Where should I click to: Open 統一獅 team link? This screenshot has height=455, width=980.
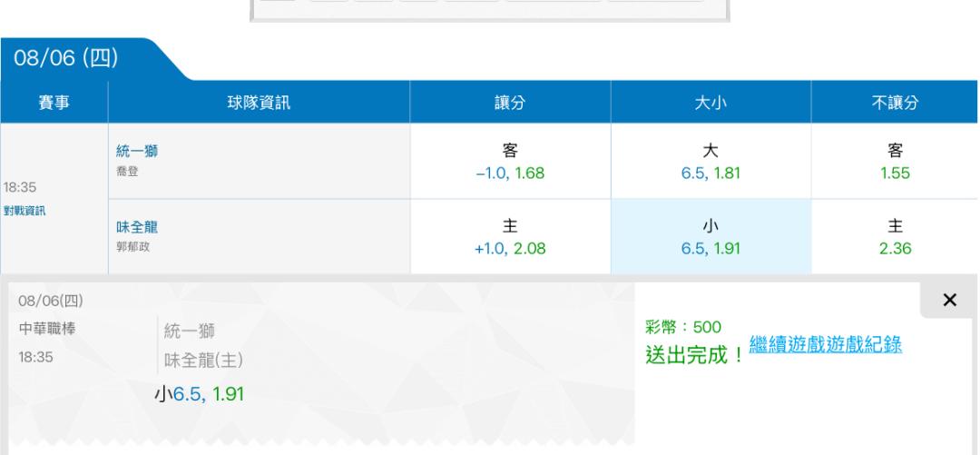click(137, 151)
